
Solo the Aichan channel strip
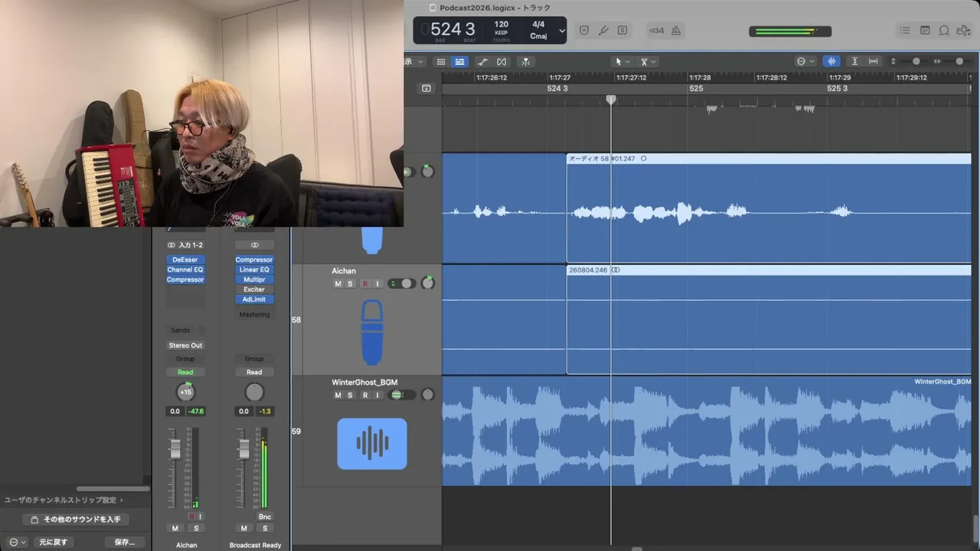196,528
